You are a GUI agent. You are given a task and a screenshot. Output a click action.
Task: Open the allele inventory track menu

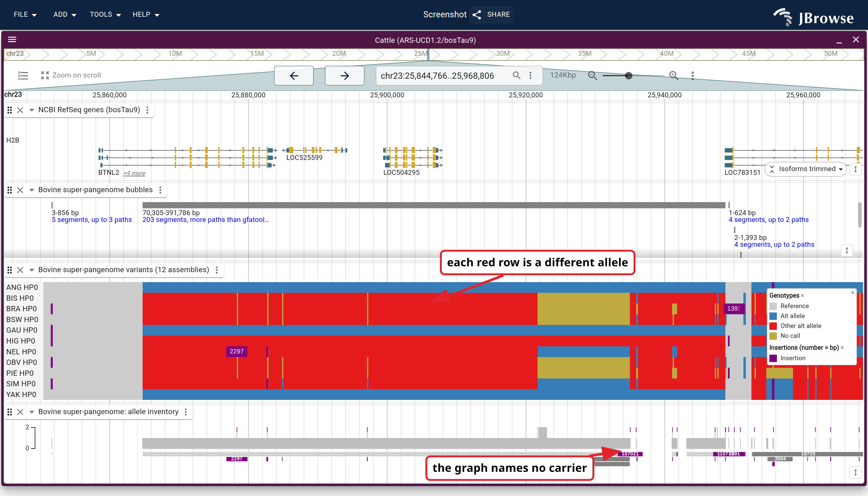(186, 412)
